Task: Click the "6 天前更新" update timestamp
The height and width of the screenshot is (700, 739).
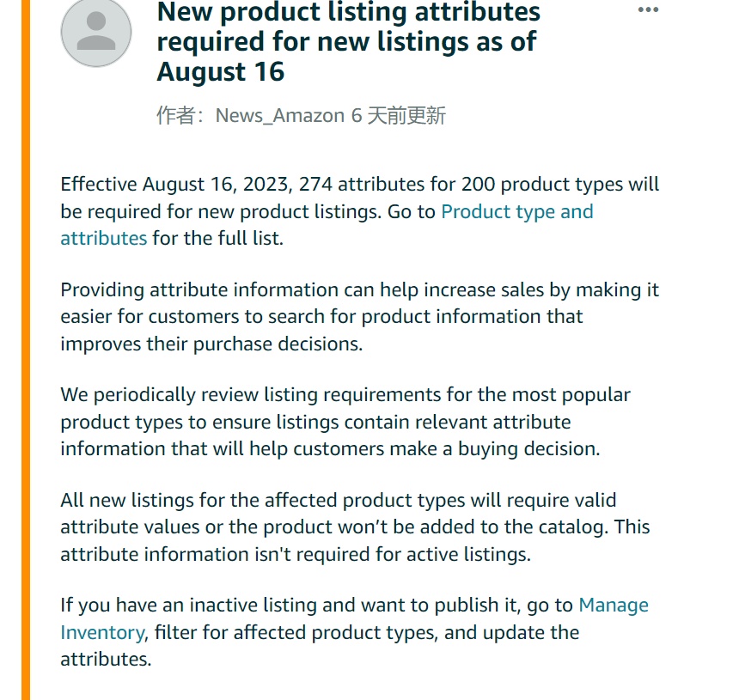Action: (398, 115)
